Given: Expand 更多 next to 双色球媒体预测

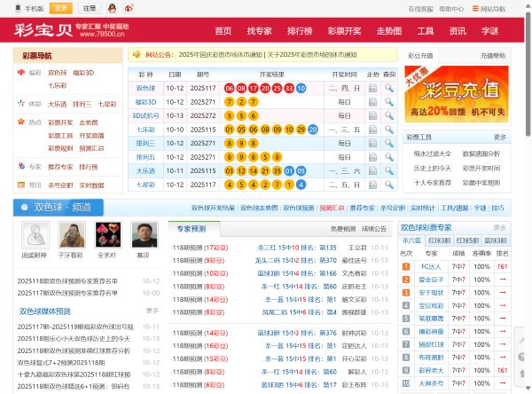Looking at the screenshot, I should pyautogui.click(x=153, y=311).
